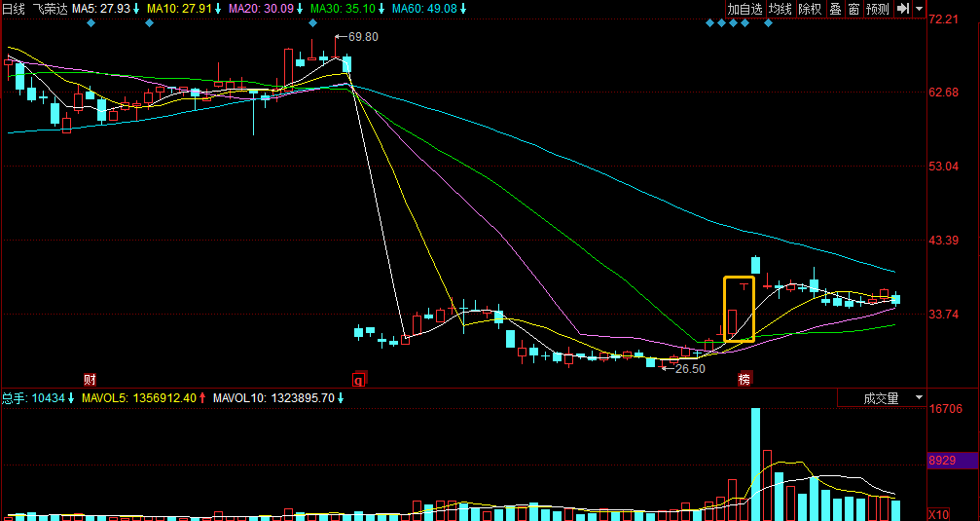Click the 33.74 price axis label
This screenshot has height=521, width=980.
(x=943, y=314)
